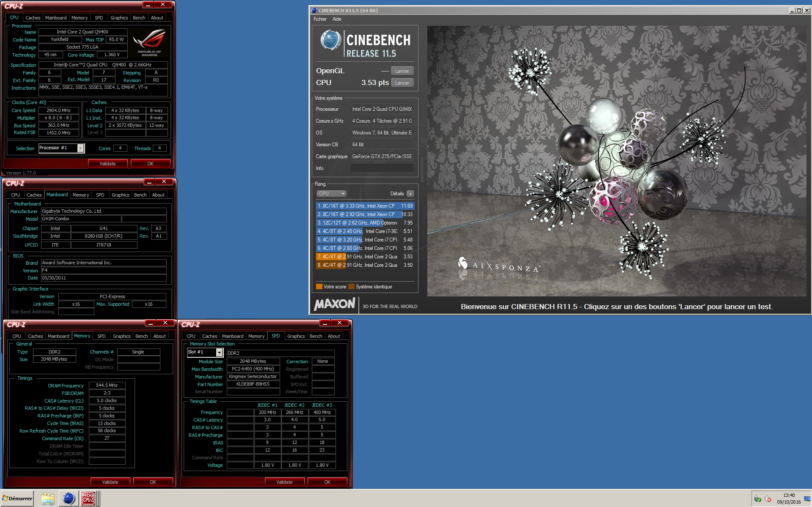Select ranking entry 1 Intel Xeon 11.69
Screen dimensions: 812x507
point(365,206)
